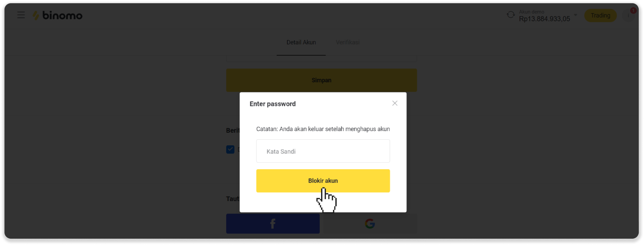This screenshot has width=644, height=245.
Task: Click the refresh balance icon
Action: click(x=511, y=15)
